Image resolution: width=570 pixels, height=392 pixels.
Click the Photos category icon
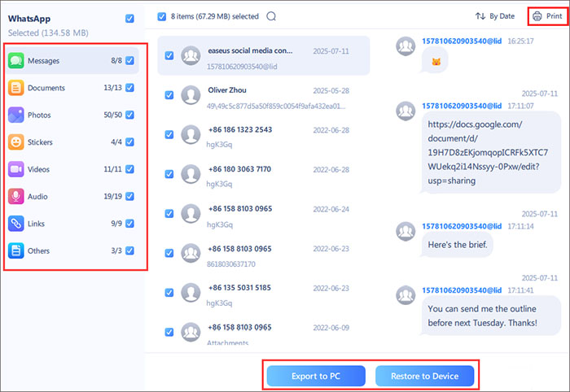click(16, 115)
